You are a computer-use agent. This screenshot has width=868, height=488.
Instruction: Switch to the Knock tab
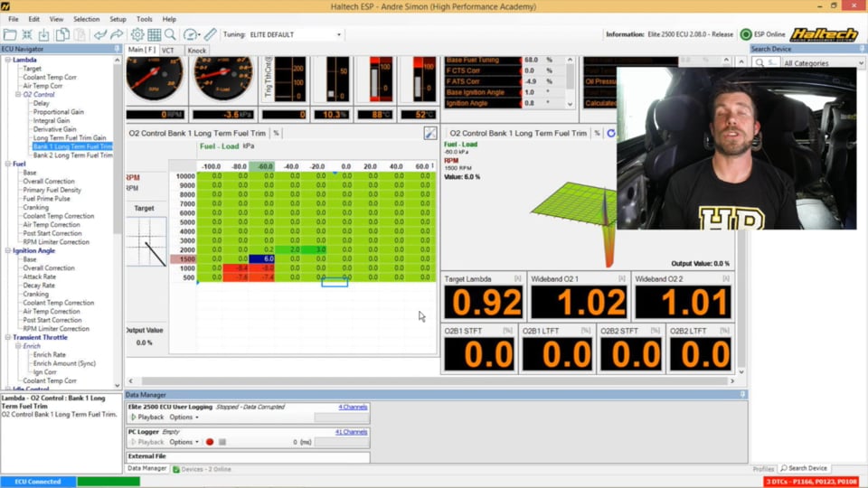coord(196,51)
